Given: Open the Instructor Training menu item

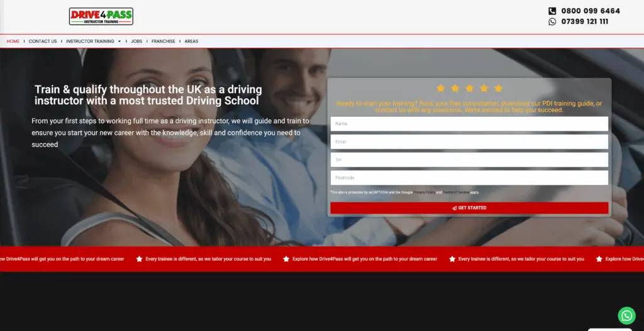Looking at the screenshot, I should tap(90, 41).
